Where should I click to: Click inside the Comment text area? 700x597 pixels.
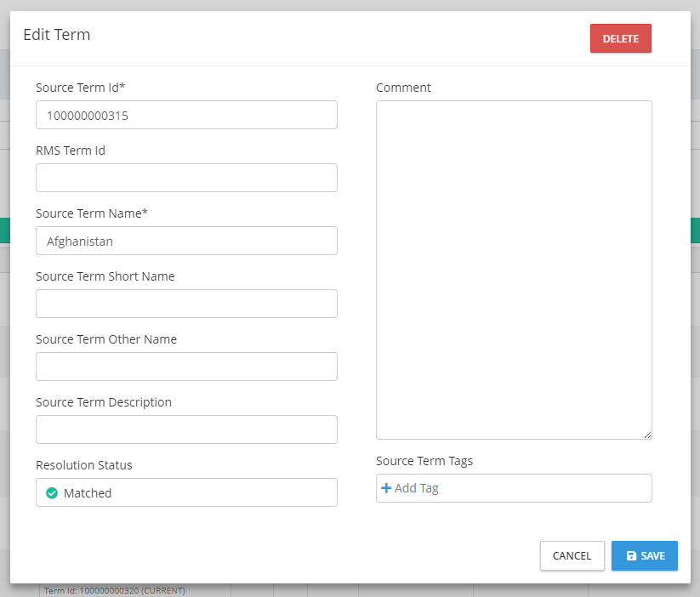click(x=514, y=270)
